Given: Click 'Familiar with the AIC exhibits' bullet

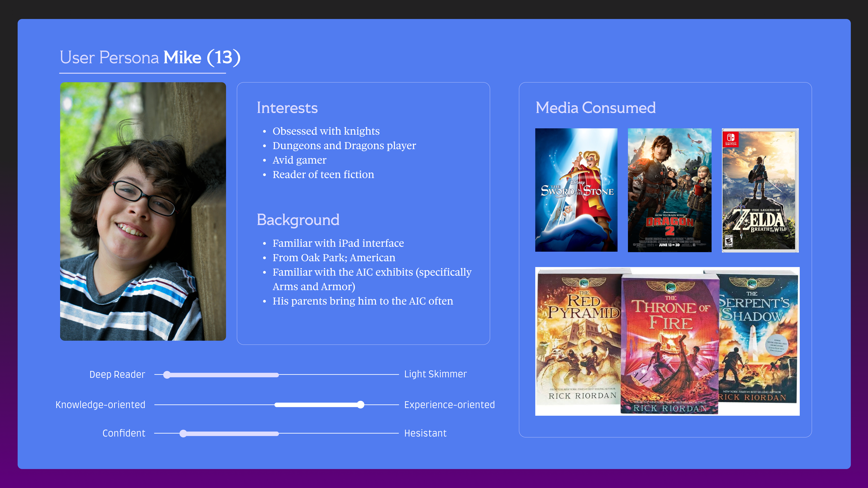Looking at the screenshot, I should coord(372,279).
